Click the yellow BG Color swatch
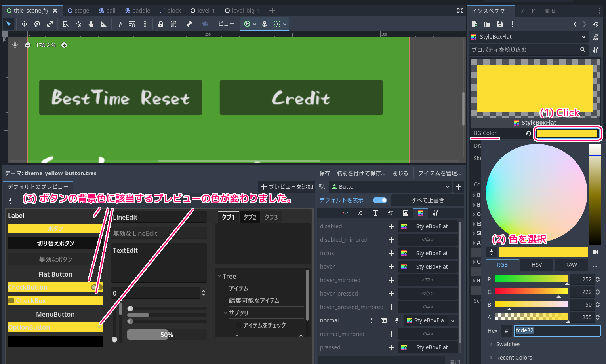This screenshot has height=364, width=606. (567, 133)
